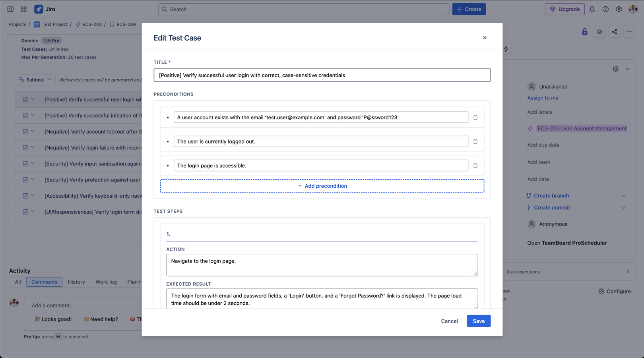Remove 'The login page is accessible' precondition
The height and width of the screenshot is (358, 644).
click(475, 165)
